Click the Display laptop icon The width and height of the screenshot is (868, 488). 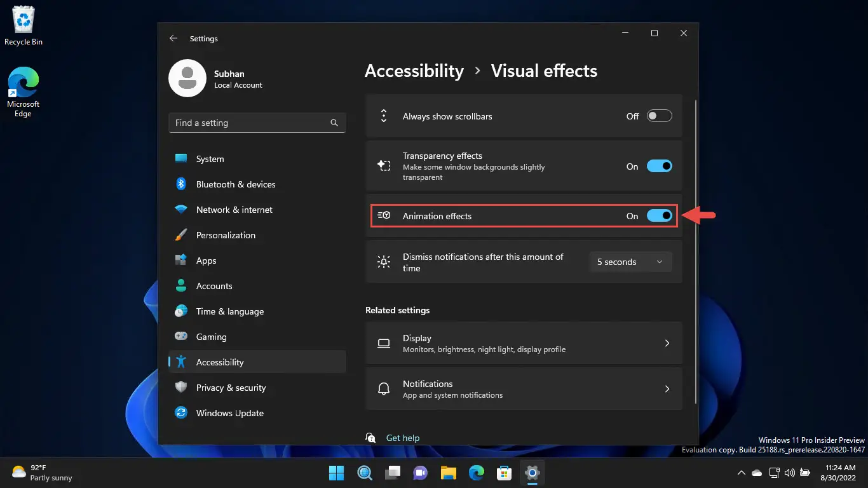[x=384, y=343]
